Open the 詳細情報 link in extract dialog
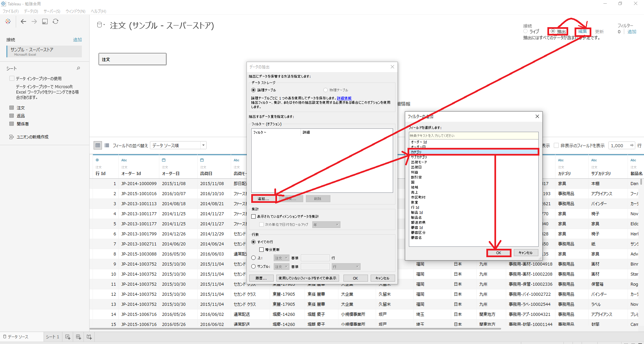The width and height of the screenshot is (644, 344). (x=344, y=98)
